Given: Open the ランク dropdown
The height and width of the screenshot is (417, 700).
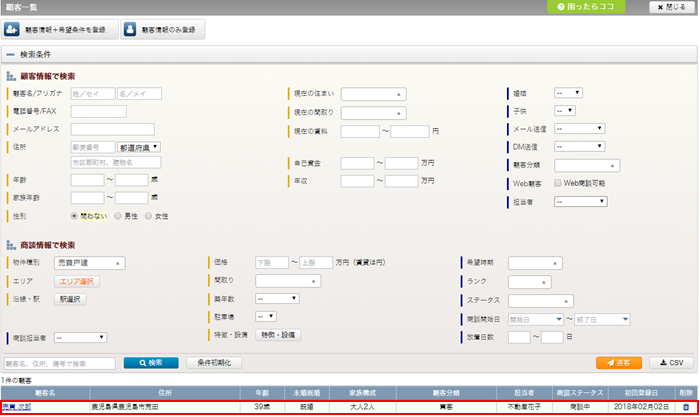Looking at the screenshot, I should tap(530, 282).
